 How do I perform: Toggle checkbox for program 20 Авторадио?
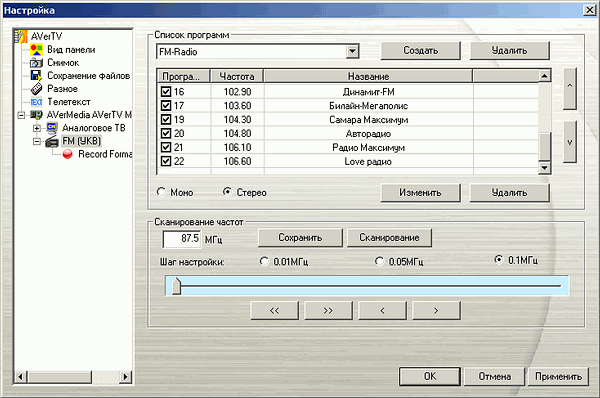[x=166, y=133]
